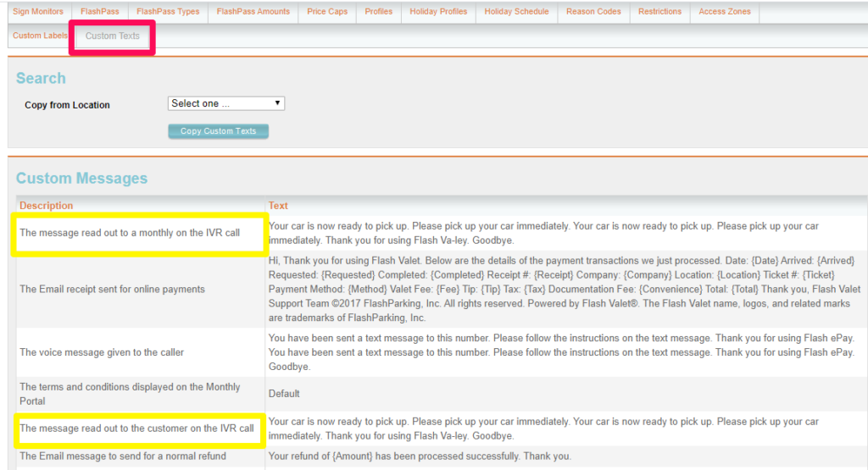
Task: Select the Email receipt for online payments row
Action: [x=112, y=290]
